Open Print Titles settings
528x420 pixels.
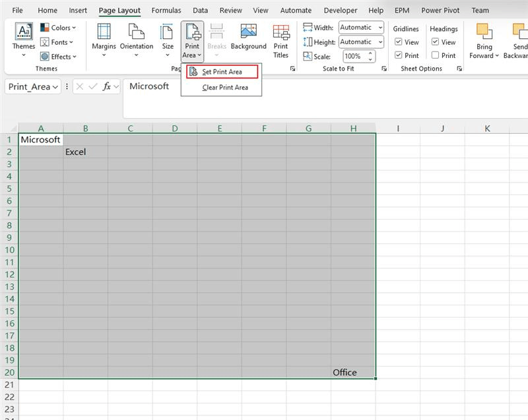(x=281, y=41)
